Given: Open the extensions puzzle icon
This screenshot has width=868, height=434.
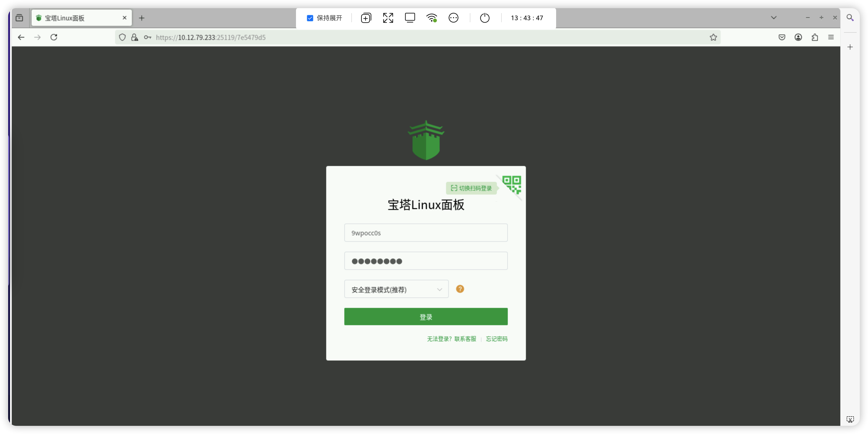Looking at the screenshot, I should pos(814,37).
